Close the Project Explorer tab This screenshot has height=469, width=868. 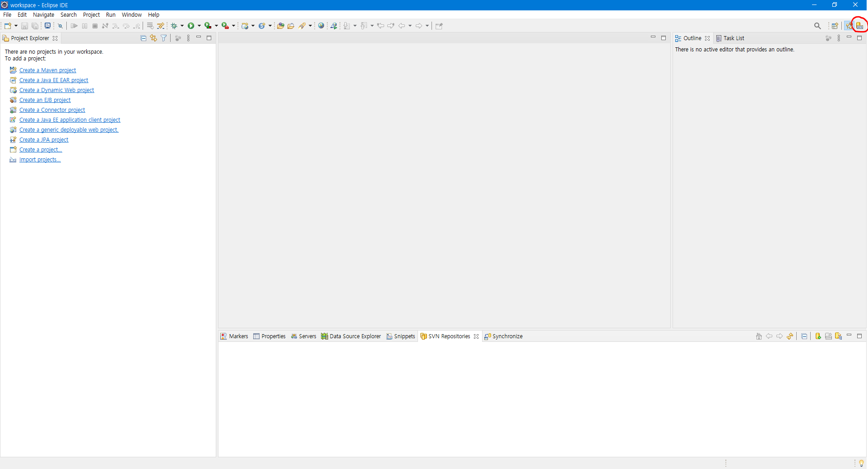[x=55, y=38]
